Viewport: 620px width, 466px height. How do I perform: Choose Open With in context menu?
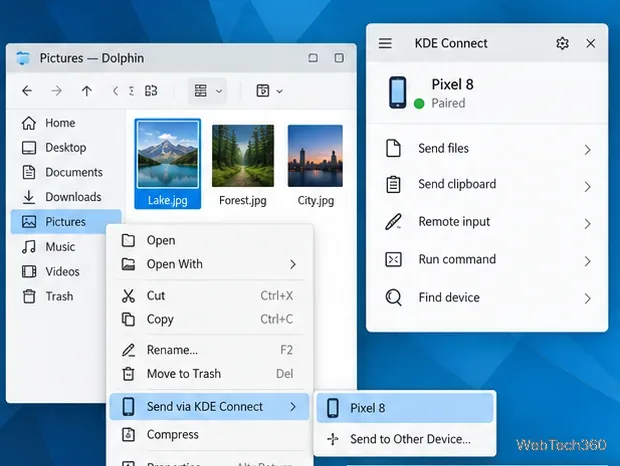pyautogui.click(x=210, y=264)
